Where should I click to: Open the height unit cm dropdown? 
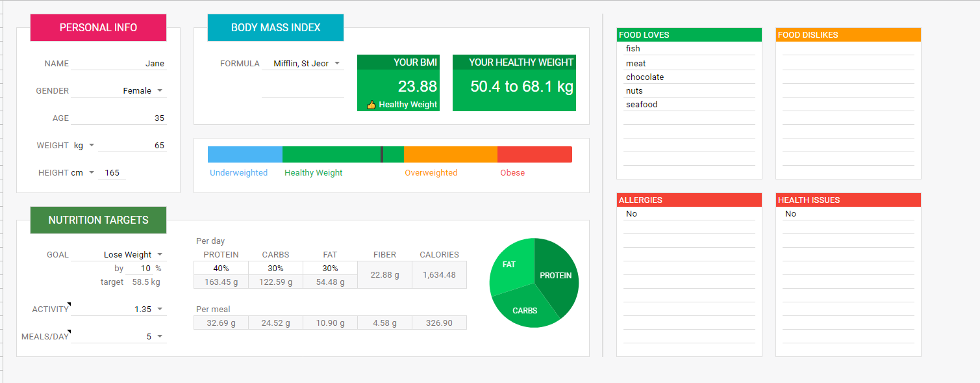(92, 173)
